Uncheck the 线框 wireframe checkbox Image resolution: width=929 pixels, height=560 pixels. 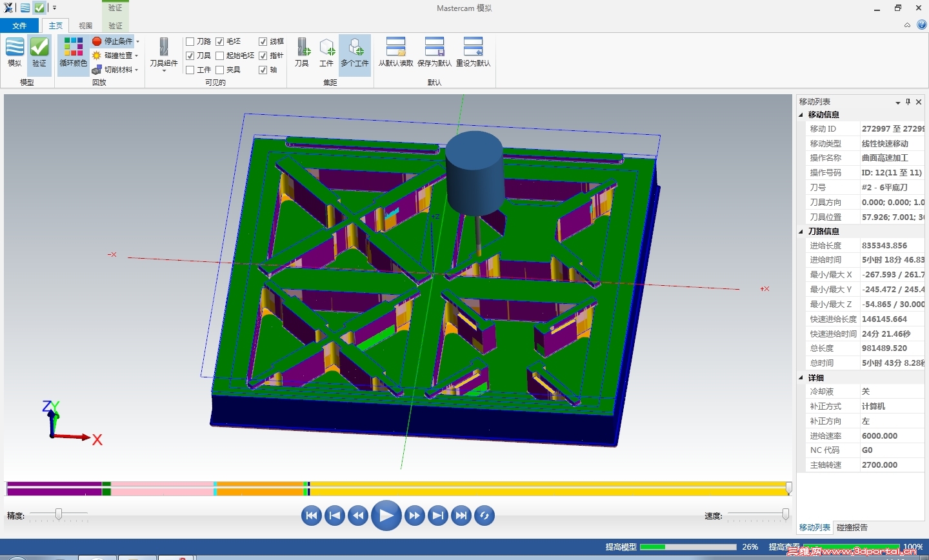263,41
